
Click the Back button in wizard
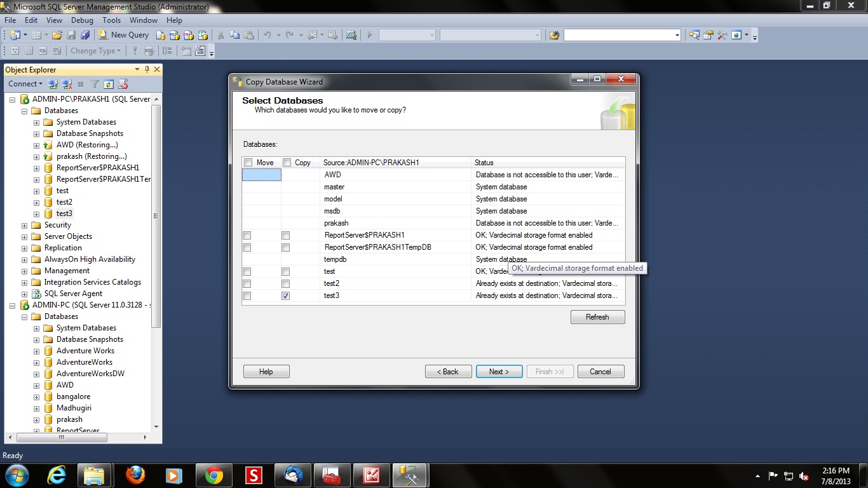click(449, 372)
